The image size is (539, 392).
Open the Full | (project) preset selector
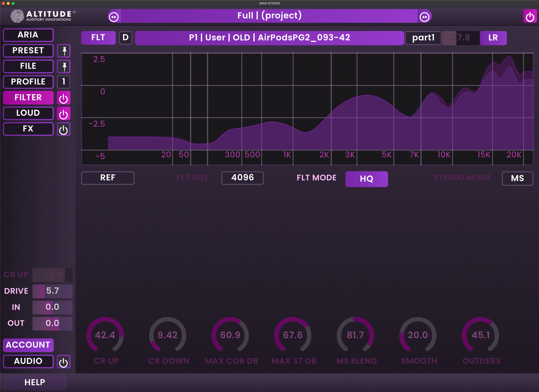tap(269, 15)
